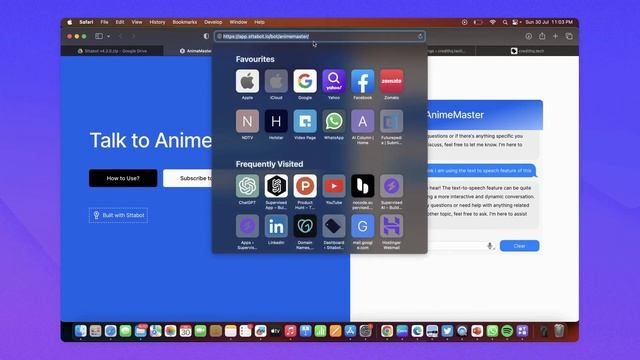This screenshot has width=640, height=360.
Task: Open the File menu
Action: tap(104, 22)
